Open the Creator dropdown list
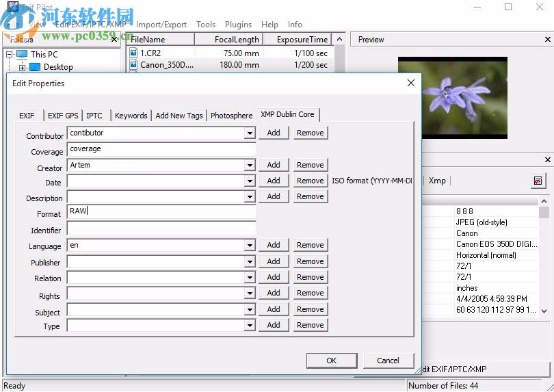Viewport: 554px width, 392px height. pyautogui.click(x=250, y=165)
